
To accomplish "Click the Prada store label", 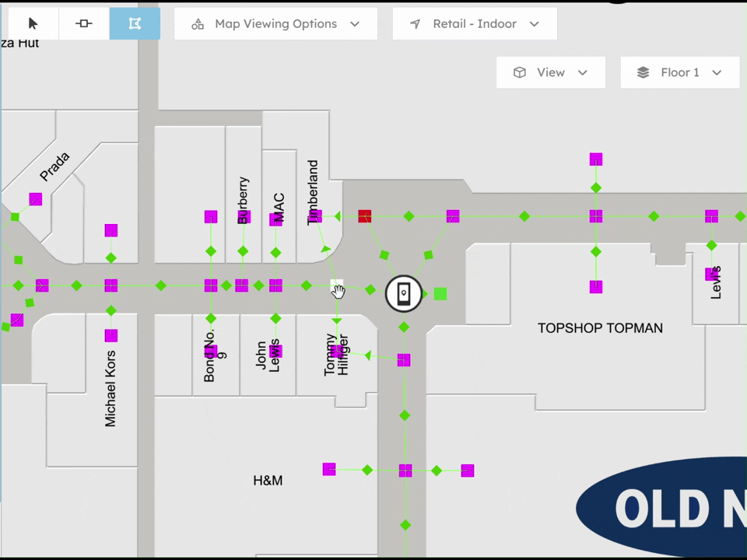I will (x=54, y=166).
